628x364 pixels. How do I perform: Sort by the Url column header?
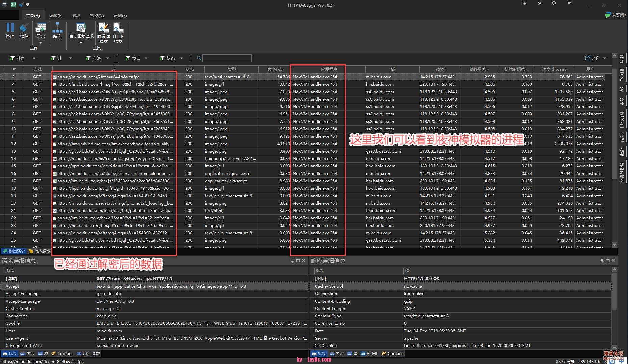click(113, 69)
